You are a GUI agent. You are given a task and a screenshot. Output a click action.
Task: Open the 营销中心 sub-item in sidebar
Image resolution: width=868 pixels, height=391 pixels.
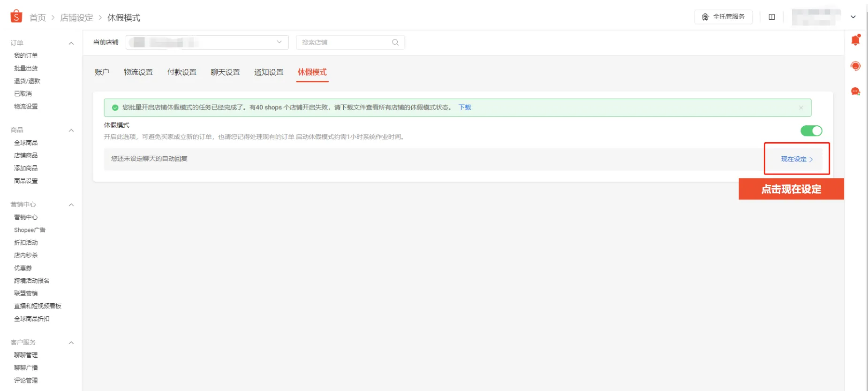point(26,217)
